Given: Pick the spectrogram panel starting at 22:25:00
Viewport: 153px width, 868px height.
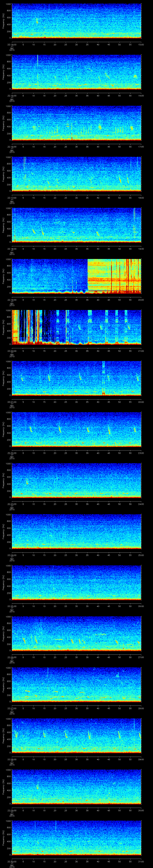Looking at the screenshot, I should pos(76,583).
